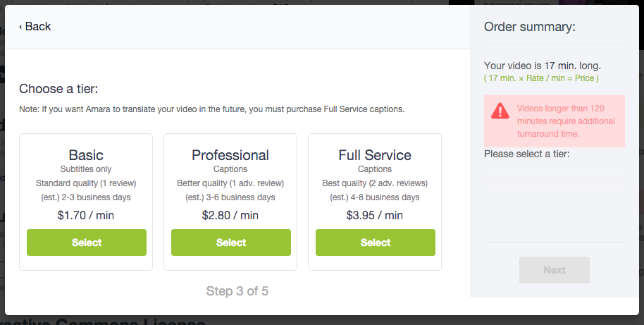The height and width of the screenshot is (325, 644).
Task: Click the Step 3 of 5 indicator
Action: pos(237,291)
